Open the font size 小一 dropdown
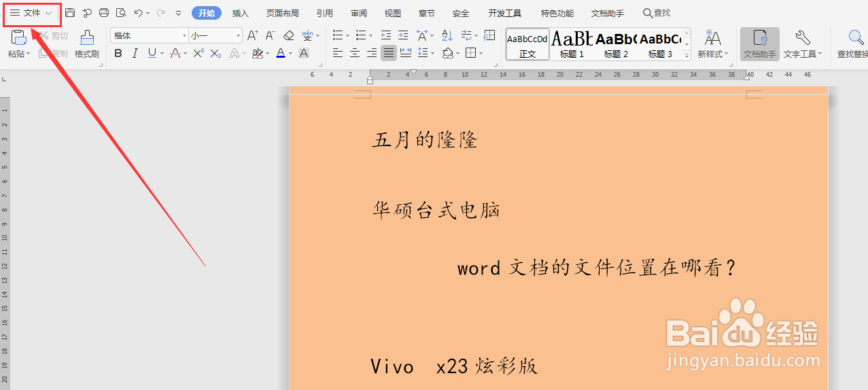 pos(238,35)
